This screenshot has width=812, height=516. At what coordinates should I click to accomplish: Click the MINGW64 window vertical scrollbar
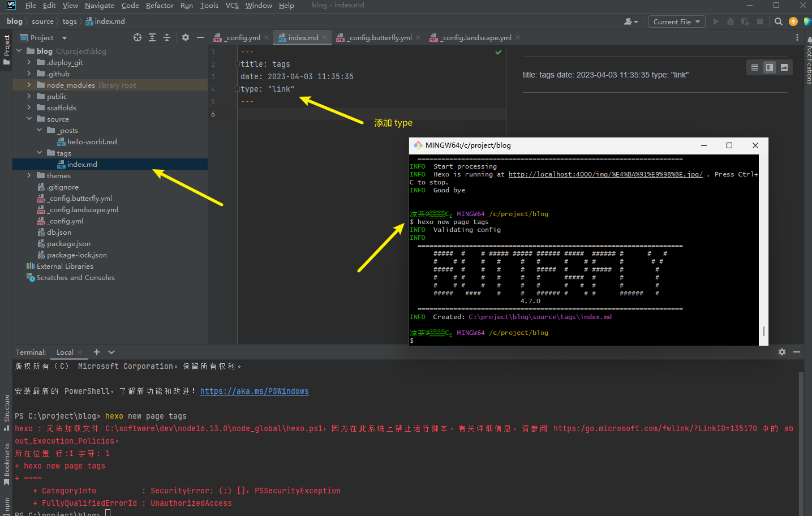[764, 330]
